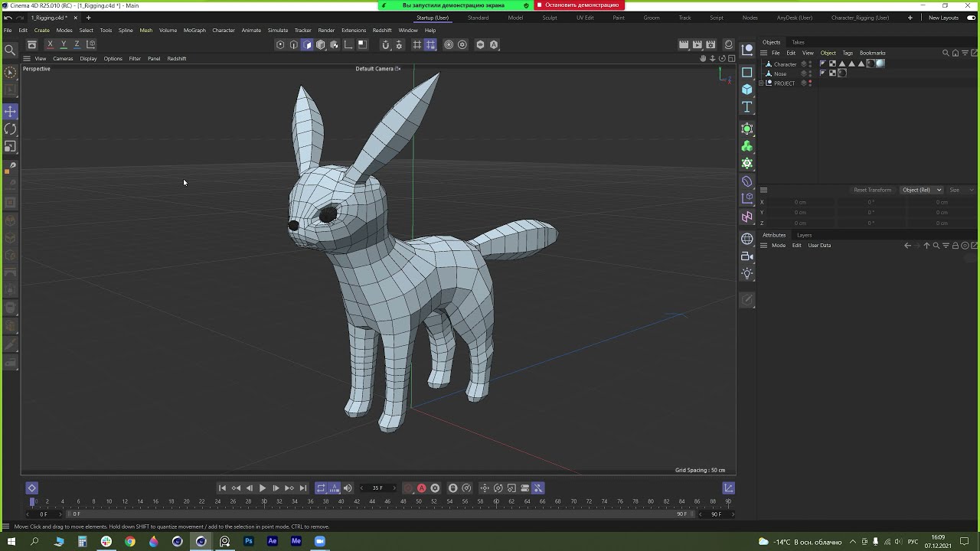Click Nose's dark material sphere tag
980x551 pixels.
[842, 73]
